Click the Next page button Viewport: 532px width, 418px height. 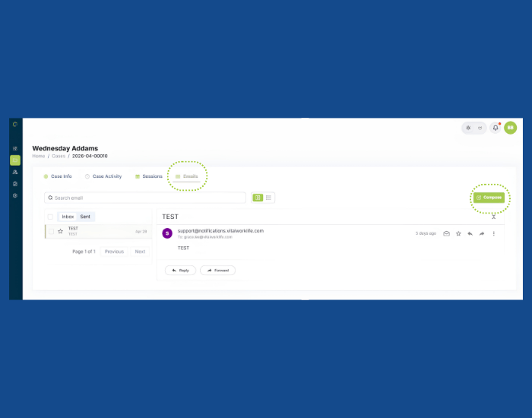point(140,252)
